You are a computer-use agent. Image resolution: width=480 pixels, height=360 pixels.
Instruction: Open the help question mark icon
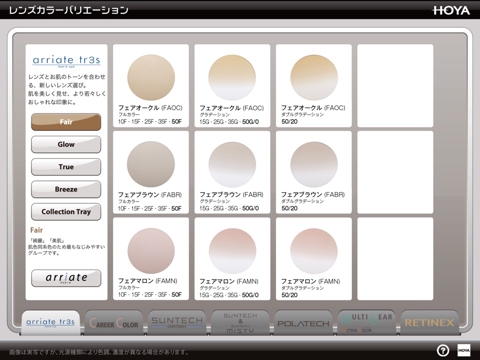[x=443, y=350]
